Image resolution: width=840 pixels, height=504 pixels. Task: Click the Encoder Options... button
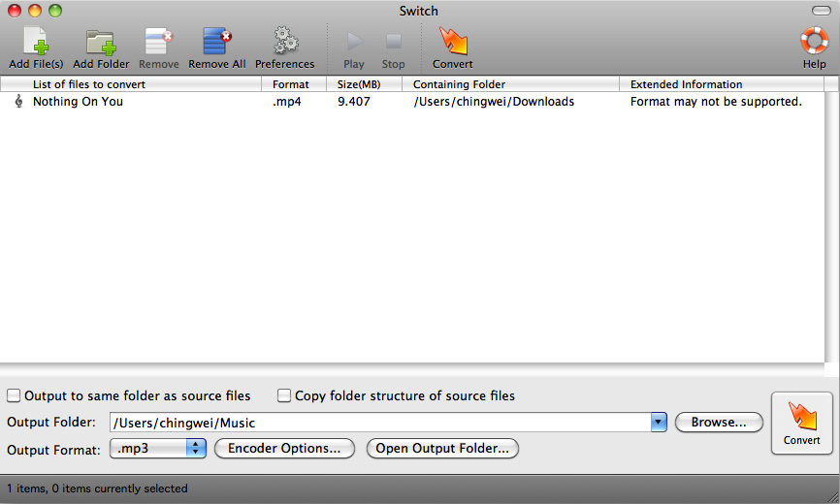pos(284,449)
